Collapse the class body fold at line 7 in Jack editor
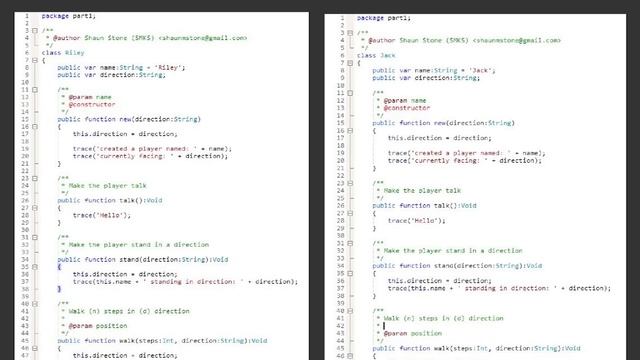 tap(350, 63)
